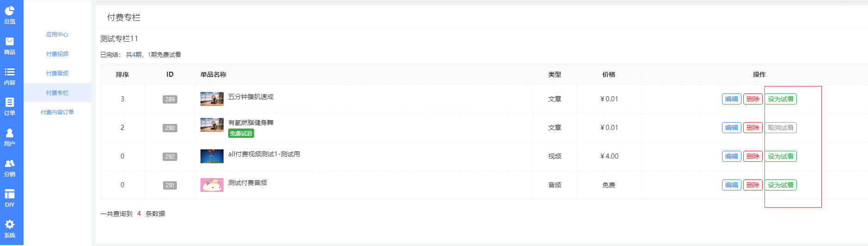Select 付费视频 in the submenu
This screenshot has height=246, width=868.
pyautogui.click(x=57, y=54)
